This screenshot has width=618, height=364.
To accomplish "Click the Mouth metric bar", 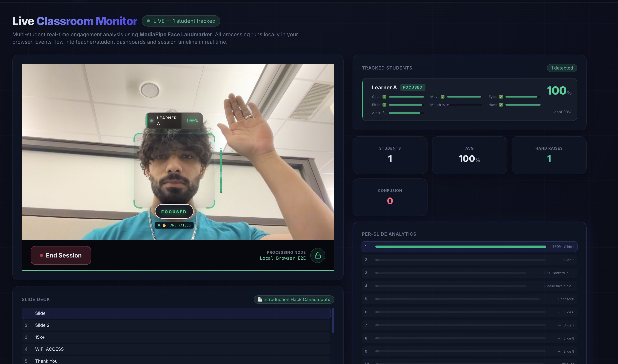I will pyautogui.click(x=464, y=105).
